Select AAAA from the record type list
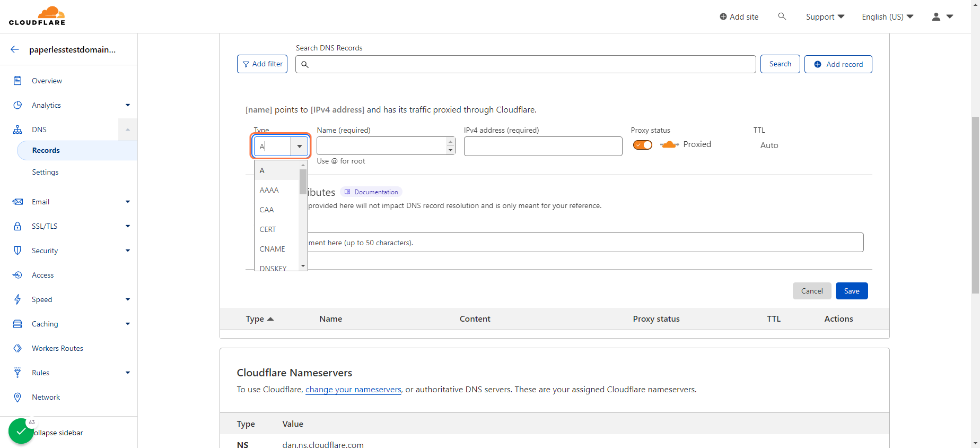 [276, 190]
